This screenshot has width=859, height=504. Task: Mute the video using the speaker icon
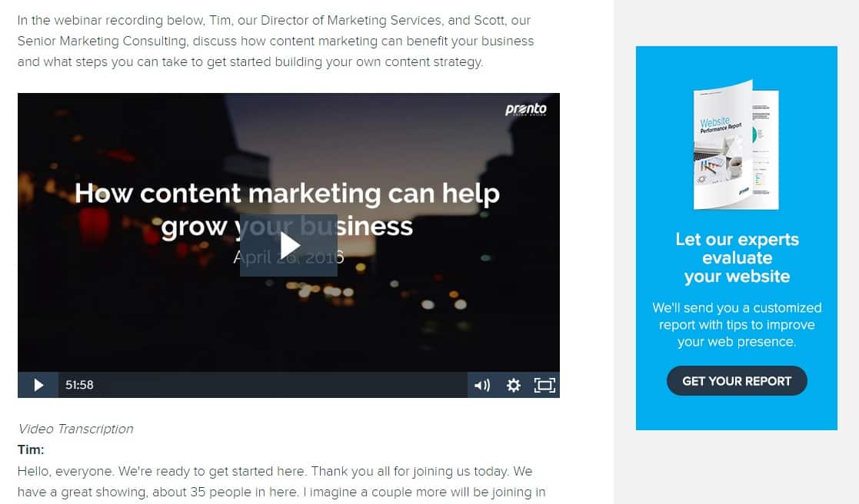(x=482, y=385)
